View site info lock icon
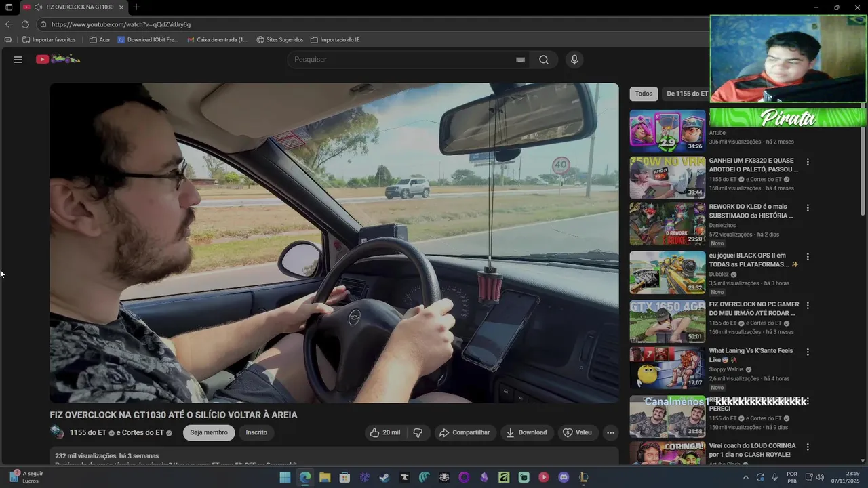868x488 pixels. 43,24
